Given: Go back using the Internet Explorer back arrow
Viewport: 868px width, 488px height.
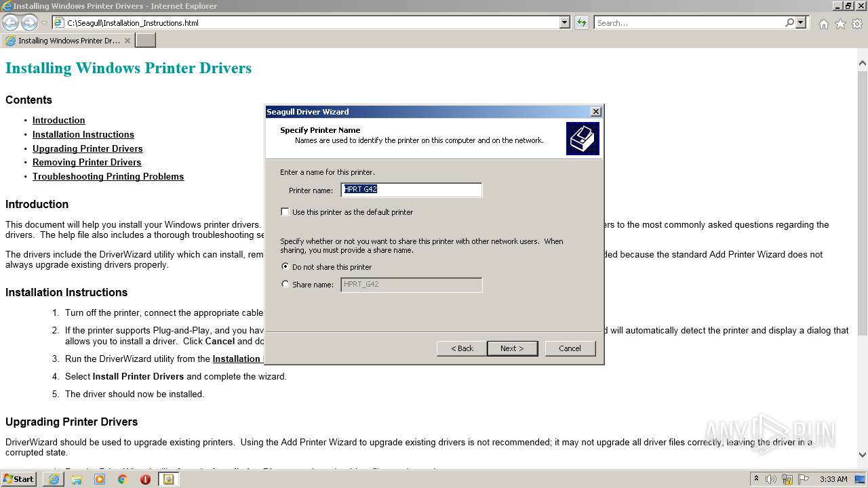Looking at the screenshot, I should click(10, 22).
